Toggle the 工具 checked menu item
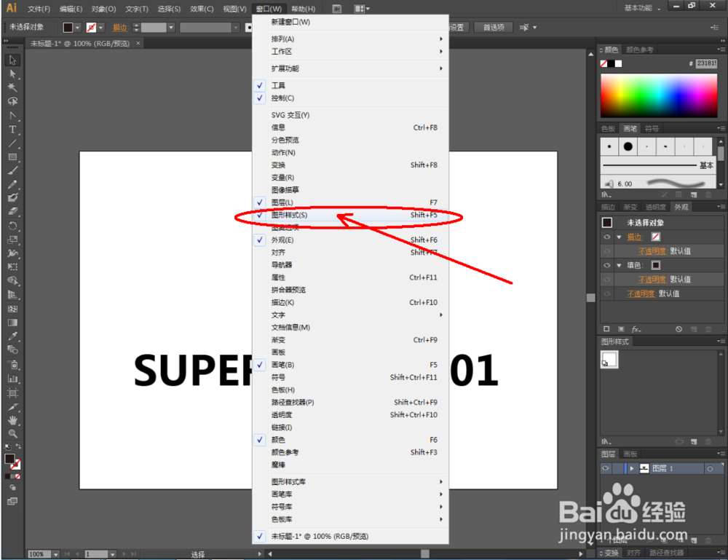 351,85
